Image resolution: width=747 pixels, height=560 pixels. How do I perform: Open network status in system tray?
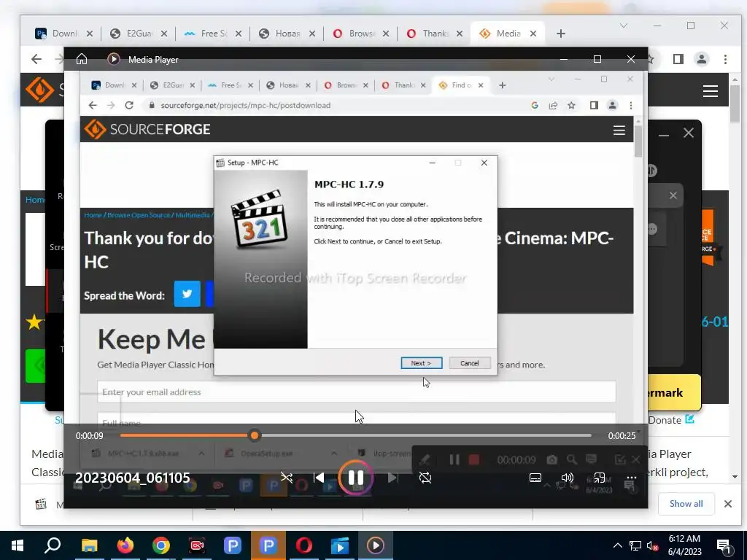pyautogui.click(x=635, y=545)
